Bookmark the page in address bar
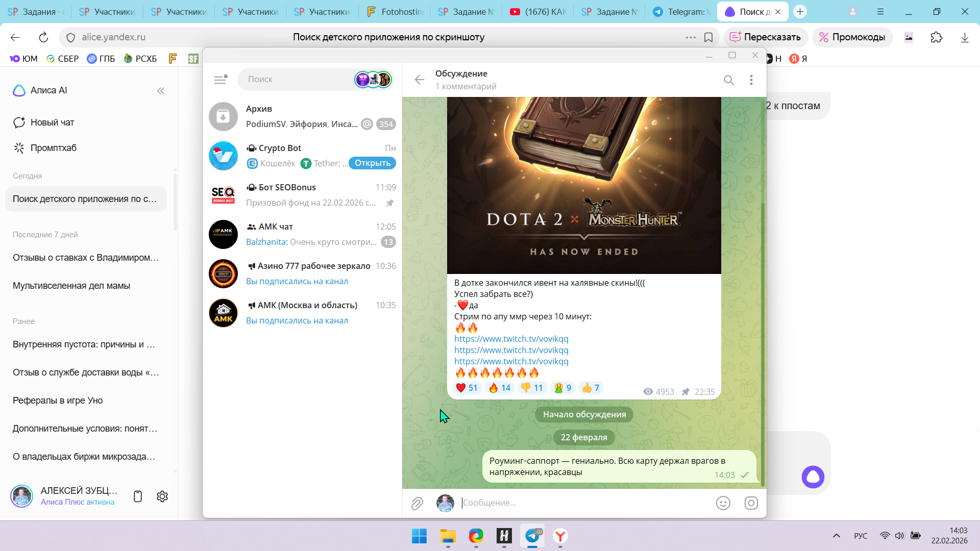The width and height of the screenshot is (980, 551). [x=708, y=37]
